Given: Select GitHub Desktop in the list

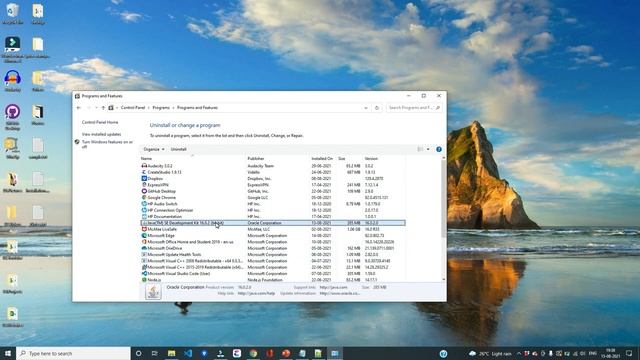Looking at the screenshot, I should pos(273,191).
